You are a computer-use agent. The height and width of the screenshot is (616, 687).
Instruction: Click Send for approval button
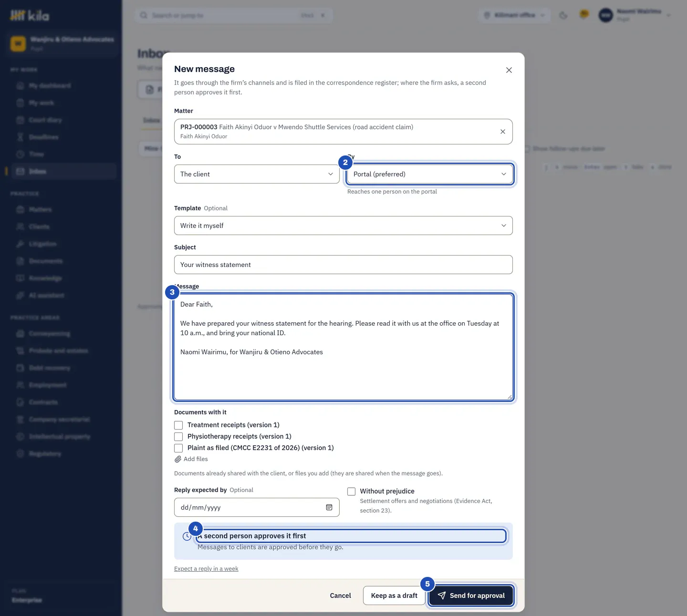click(471, 595)
